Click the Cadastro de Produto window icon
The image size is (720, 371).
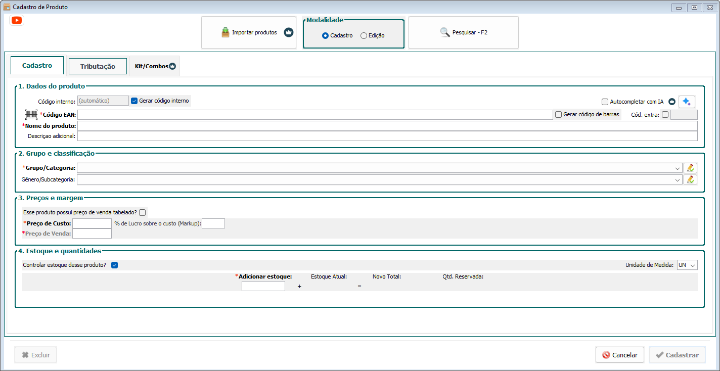click(x=6, y=7)
